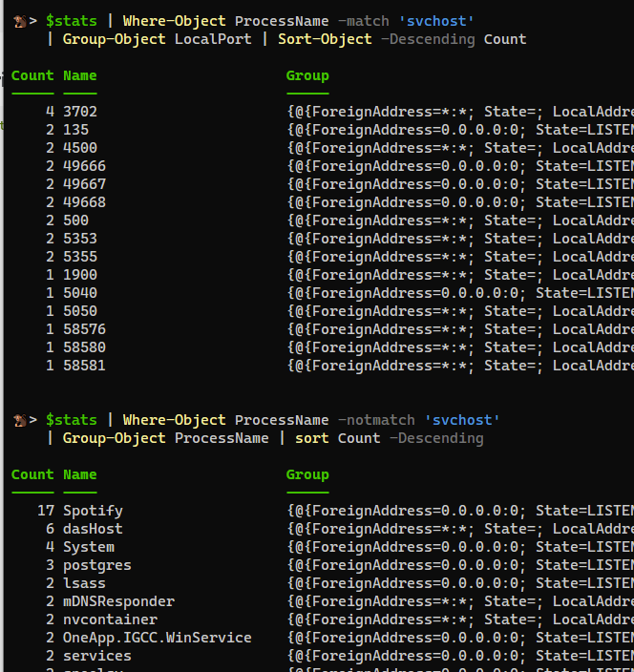Select port 58581 in the Name column
The image size is (634, 672).
pyautogui.click(x=84, y=366)
